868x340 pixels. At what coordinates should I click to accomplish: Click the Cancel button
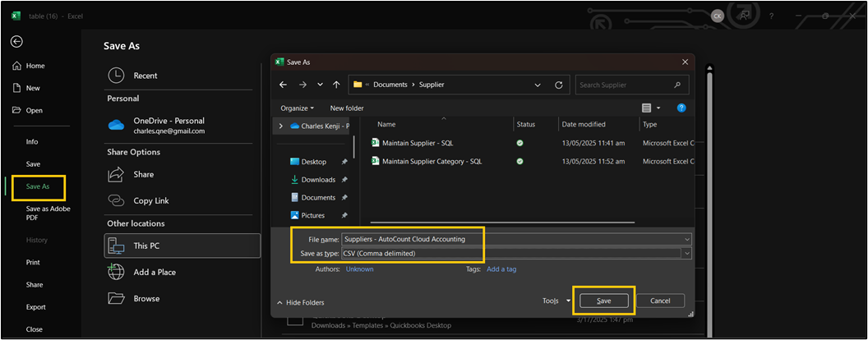pyautogui.click(x=660, y=301)
